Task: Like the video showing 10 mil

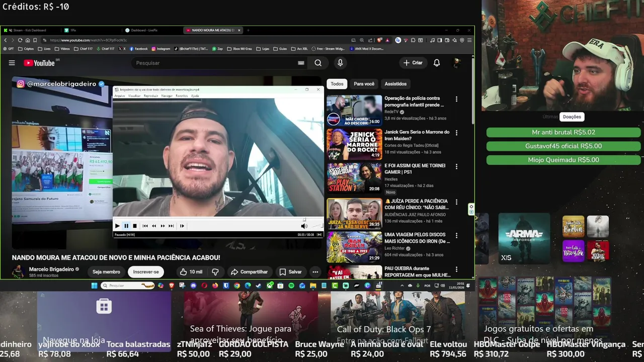Action: click(191, 272)
